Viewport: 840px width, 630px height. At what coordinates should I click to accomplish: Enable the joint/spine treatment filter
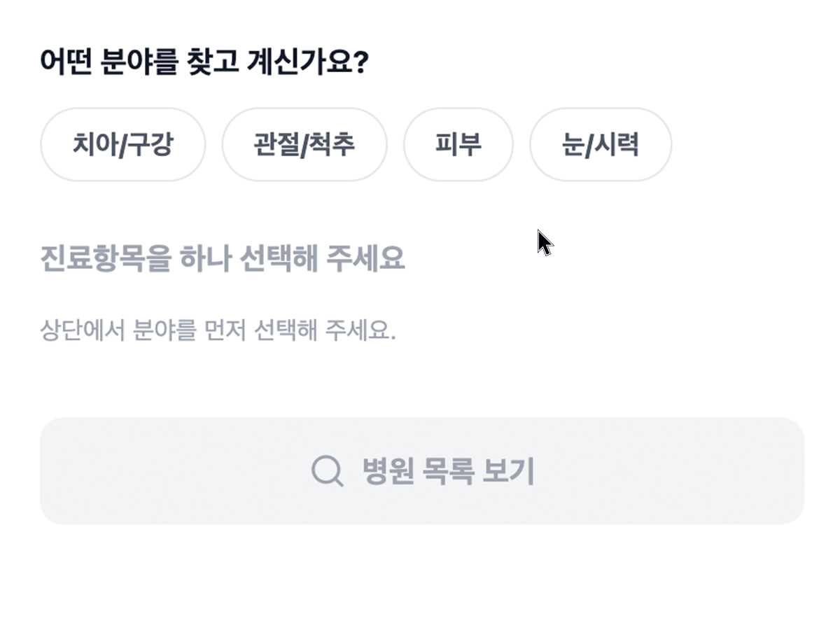304,144
